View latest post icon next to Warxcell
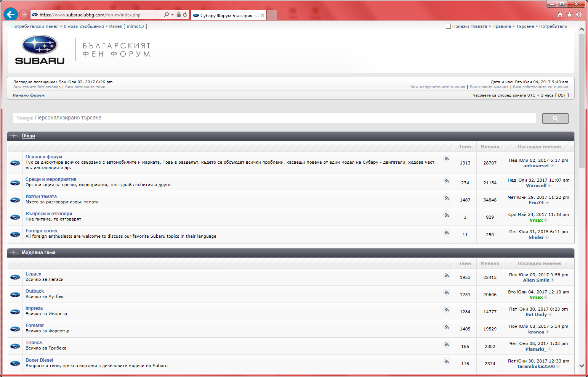Image resolution: width=588 pixels, height=377 pixels. tap(550, 185)
